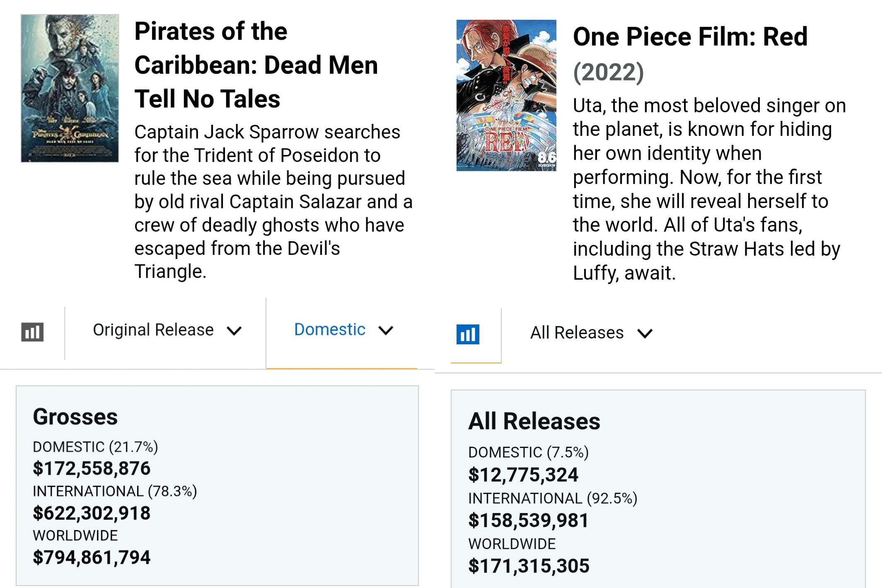Select the $12,775,324 domestic gross figure

click(523, 475)
